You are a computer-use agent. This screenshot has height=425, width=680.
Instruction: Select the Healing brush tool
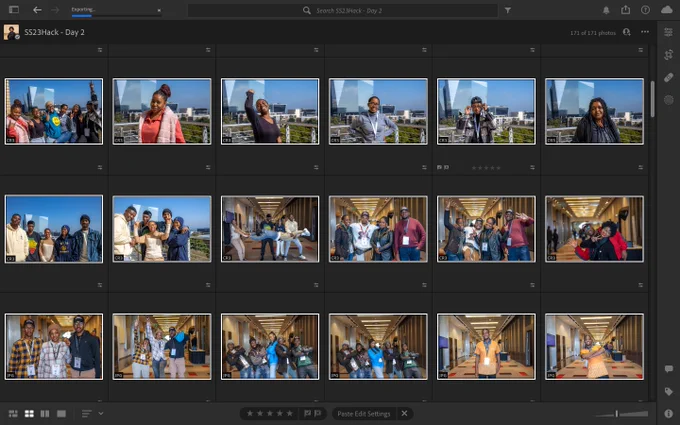click(x=668, y=78)
